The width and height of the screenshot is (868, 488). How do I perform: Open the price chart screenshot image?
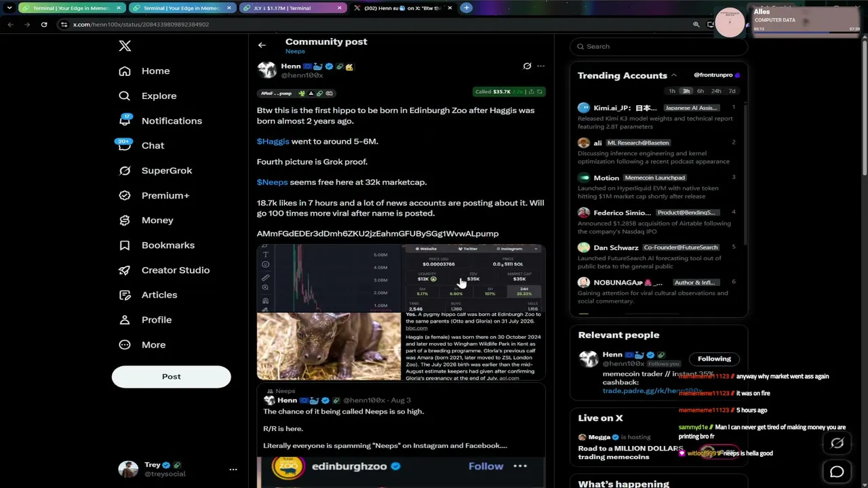point(329,278)
